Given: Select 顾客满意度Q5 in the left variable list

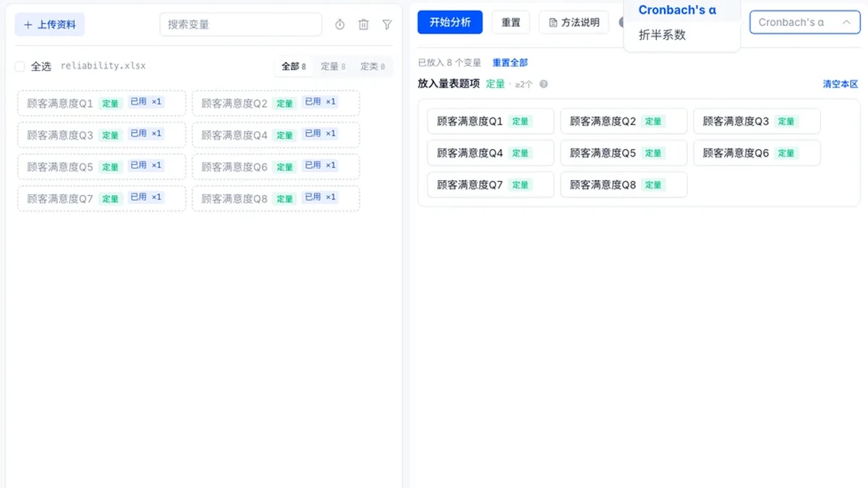Looking at the screenshot, I should click(101, 166).
